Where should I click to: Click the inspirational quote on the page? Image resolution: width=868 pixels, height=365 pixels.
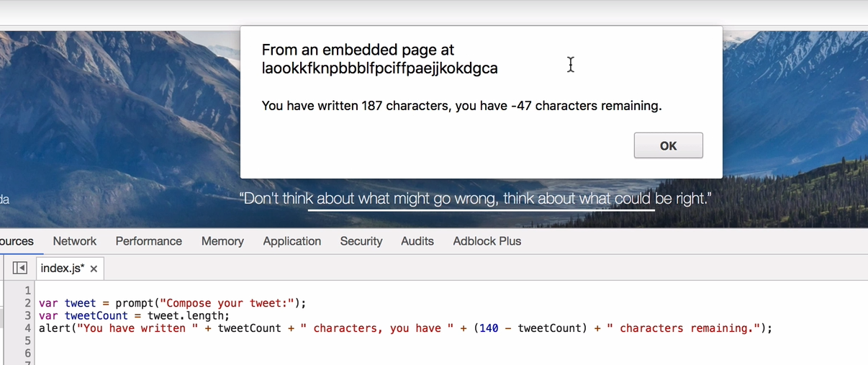(475, 199)
